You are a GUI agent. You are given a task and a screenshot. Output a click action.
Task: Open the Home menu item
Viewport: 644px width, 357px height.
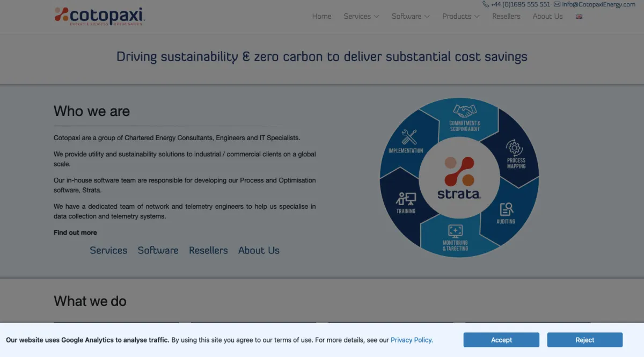tap(321, 17)
